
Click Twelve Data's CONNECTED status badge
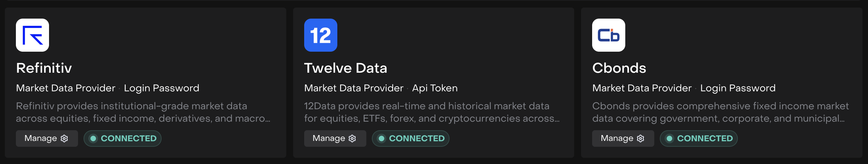click(411, 139)
